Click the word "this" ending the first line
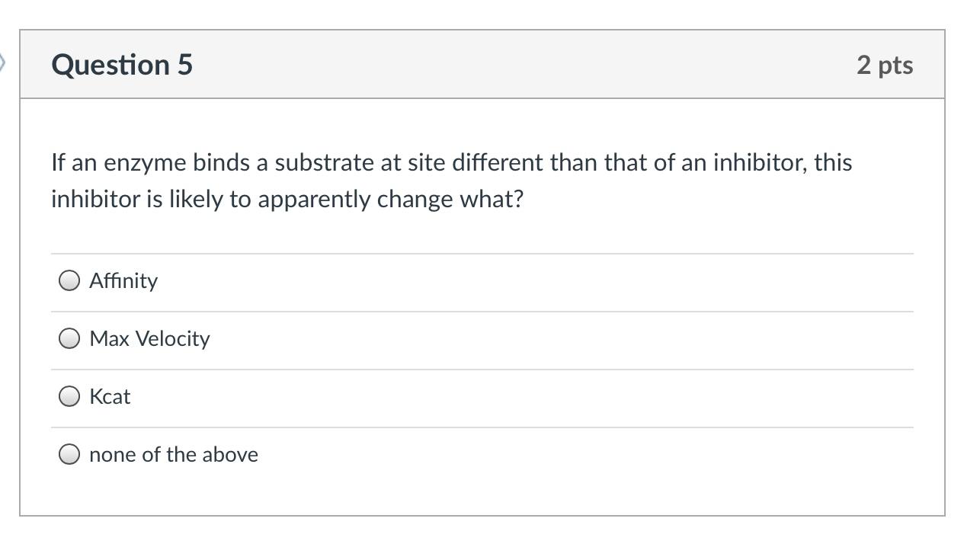Viewport: 980px width, 544px height. coord(833,163)
